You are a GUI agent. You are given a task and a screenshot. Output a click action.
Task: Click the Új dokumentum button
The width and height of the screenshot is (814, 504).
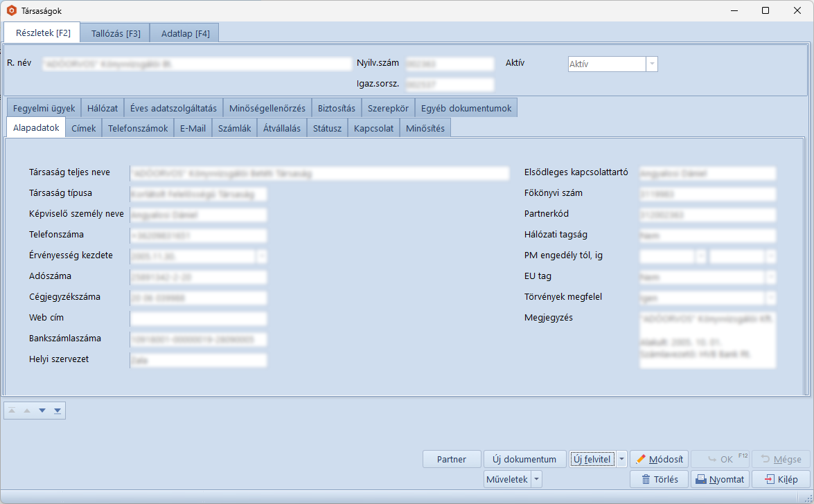[524, 459]
